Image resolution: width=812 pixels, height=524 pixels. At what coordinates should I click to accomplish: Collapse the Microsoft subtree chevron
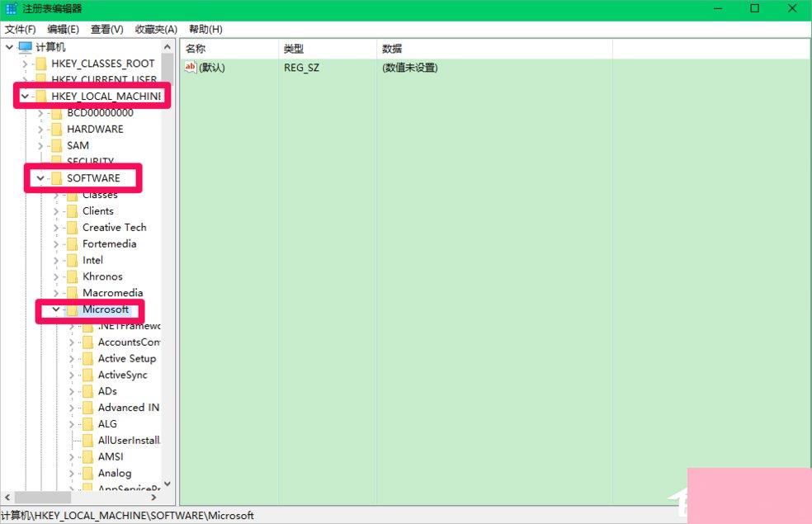click(x=55, y=309)
